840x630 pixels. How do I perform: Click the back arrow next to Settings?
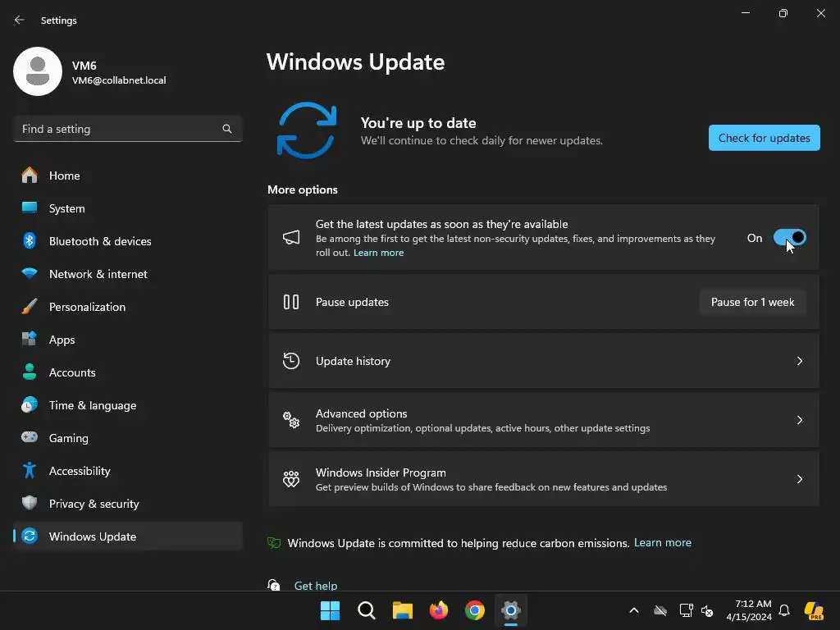point(20,20)
